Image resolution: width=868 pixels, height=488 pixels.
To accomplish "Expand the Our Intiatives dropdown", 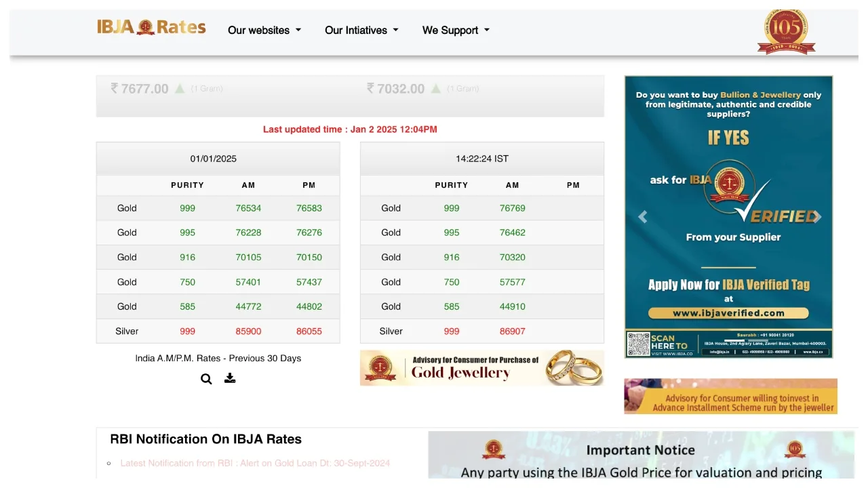I will click(361, 30).
